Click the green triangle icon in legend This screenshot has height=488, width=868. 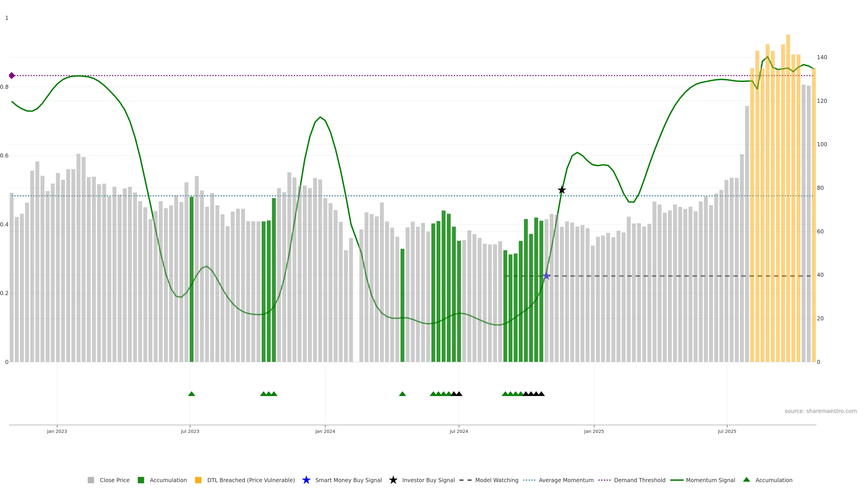pos(746,480)
